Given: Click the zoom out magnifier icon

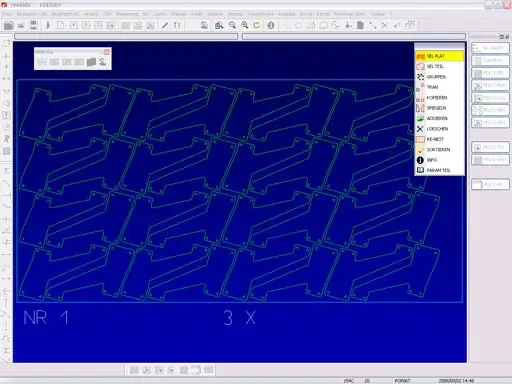Looking at the screenshot, I should pyautogui.click(x=232, y=25).
